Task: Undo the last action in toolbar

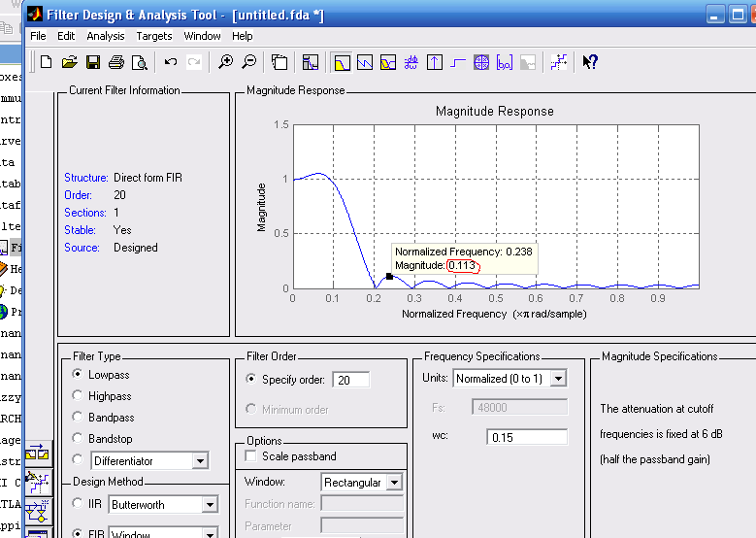Action: [x=170, y=62]
